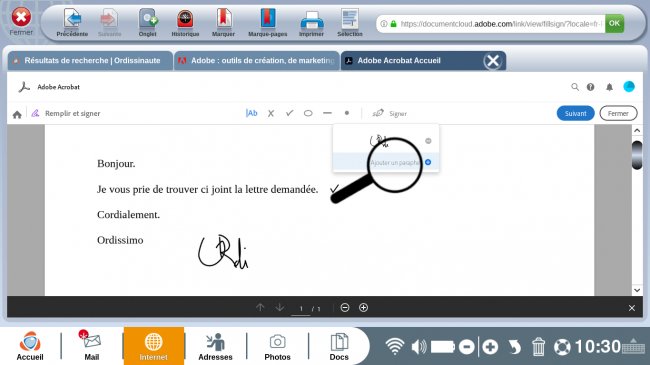Image resolution: width=650 pixels, height=365 pixels.
Task: Go to previous page arrow
Action: (x=260, y=307)
